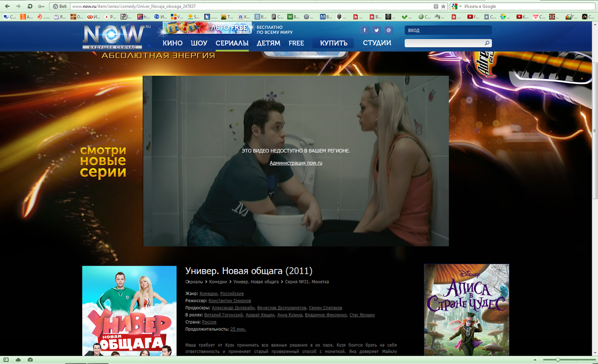Screen dimensions: 598x364
Task: Click the RSS feed icon in address bar
Action: [x=436, y=6]
